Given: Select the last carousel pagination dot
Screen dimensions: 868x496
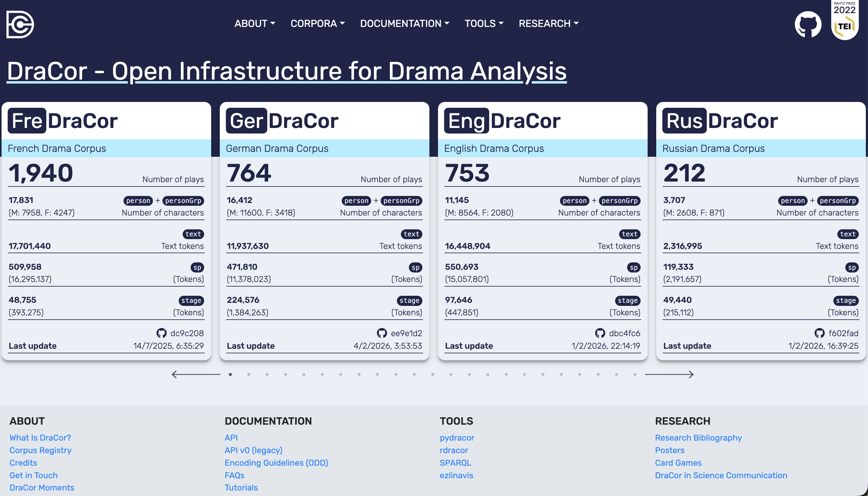Looking at the screenshot, I should (635, 374).
